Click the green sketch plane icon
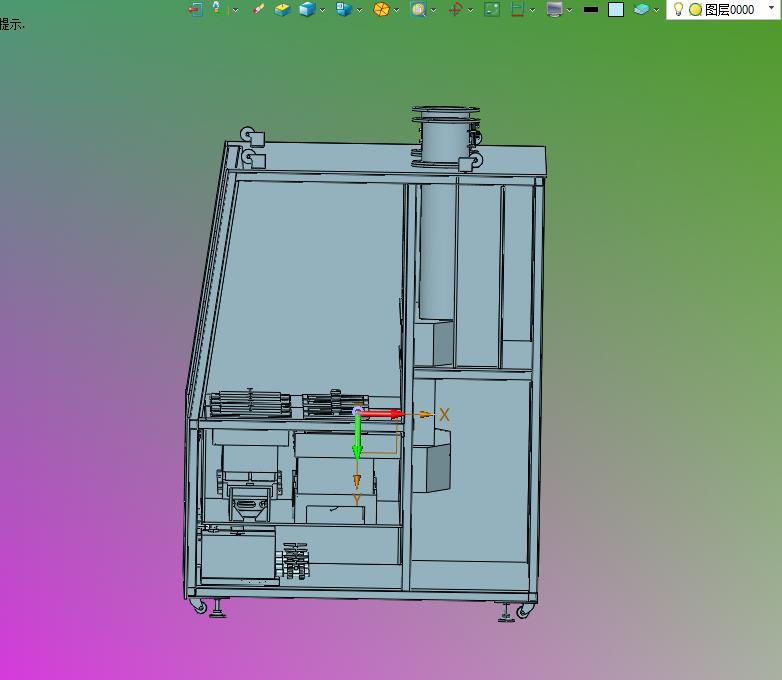Screen dimensions: 782x680 [492, 9]
